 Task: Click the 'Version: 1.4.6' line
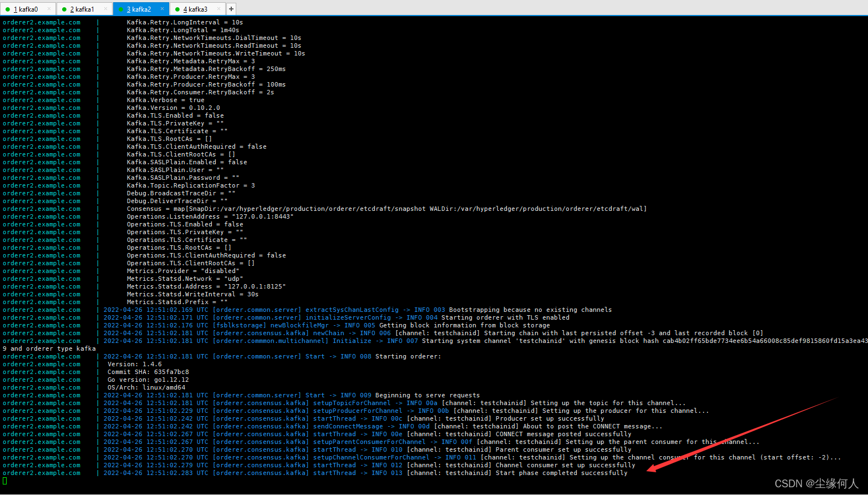point(135,364)
